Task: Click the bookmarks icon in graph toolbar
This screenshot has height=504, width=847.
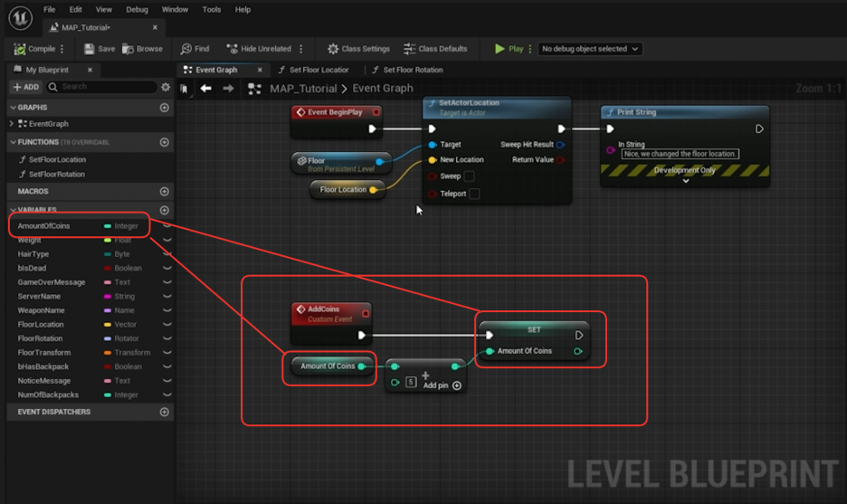Action: (185, 89)
